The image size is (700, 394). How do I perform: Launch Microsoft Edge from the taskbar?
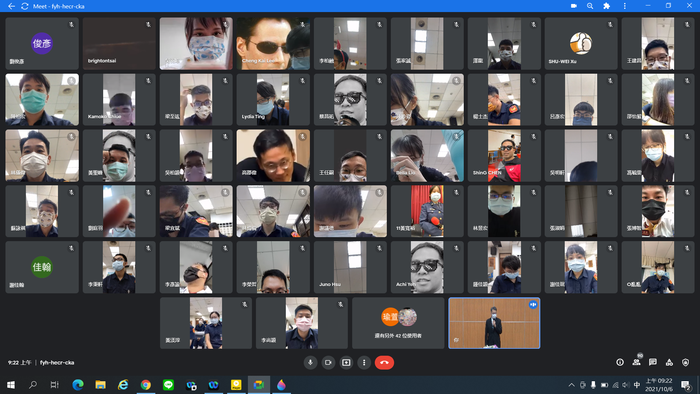(78, 385)
